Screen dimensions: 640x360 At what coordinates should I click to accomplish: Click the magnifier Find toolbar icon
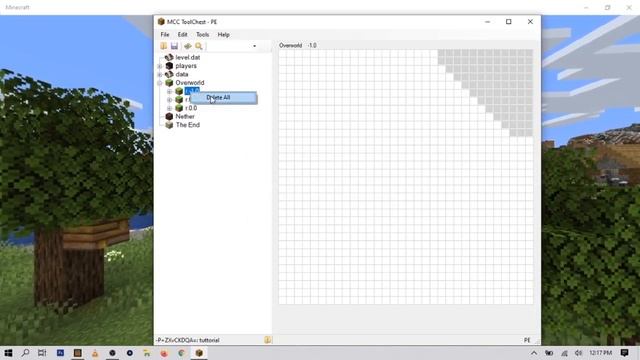tap(199, 46)
